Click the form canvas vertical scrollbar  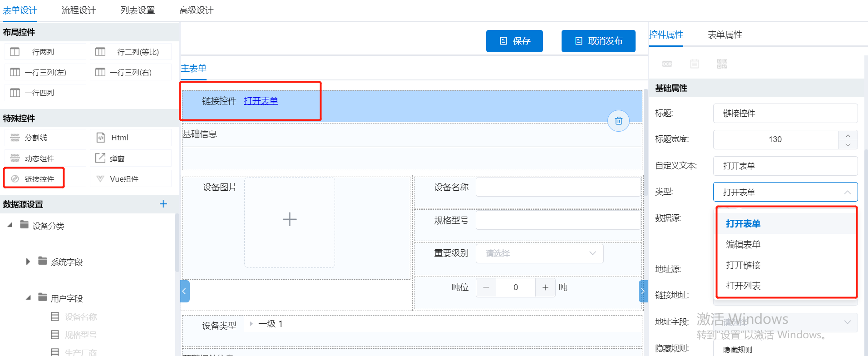[645, 143]
